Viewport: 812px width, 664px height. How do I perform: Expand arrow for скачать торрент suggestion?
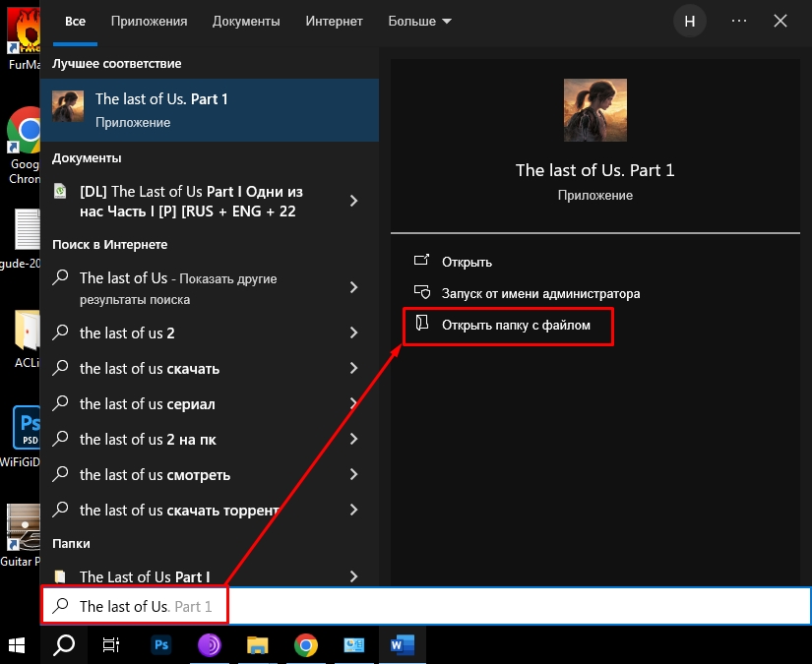353,510
